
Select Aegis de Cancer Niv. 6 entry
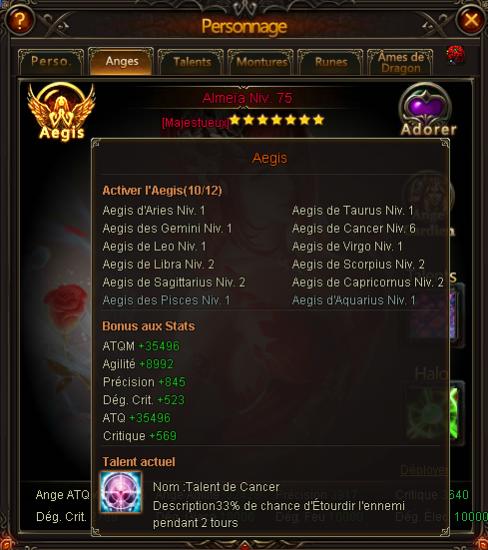tap(354, 228)
